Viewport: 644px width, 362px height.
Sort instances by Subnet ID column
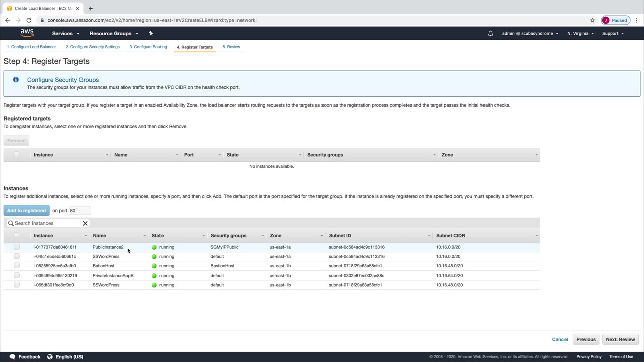point(379,235)
